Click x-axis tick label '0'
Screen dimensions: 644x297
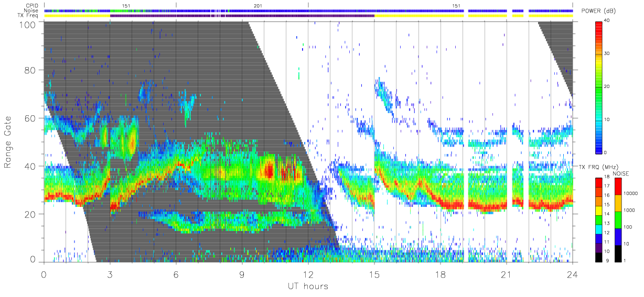click(44, 274)
